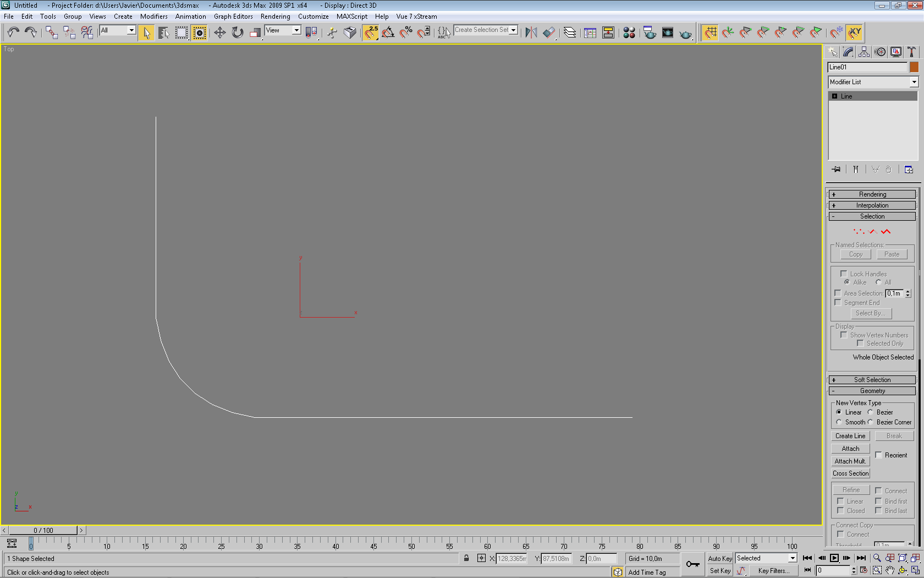The height and width of the screenshot is (578, 924).
Task: Click the Redo arrow icon
Action: coord(30,32)
